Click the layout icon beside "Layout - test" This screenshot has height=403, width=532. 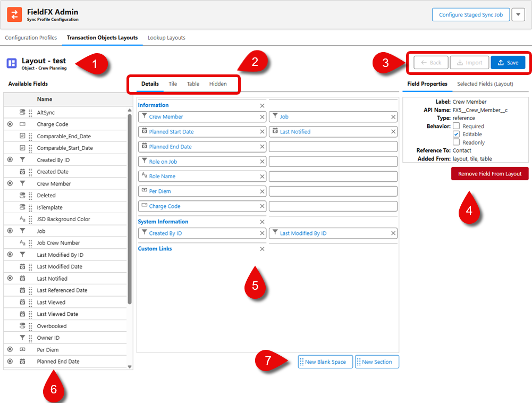(12, 64)
